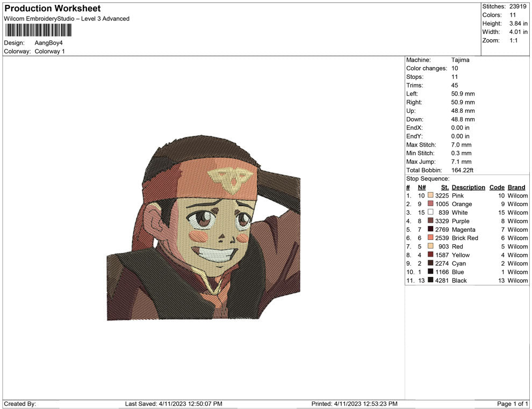This screenshot has width=532, height=409.
Task: Click the Stop Sequence label
Action: (x=428, y=179)
